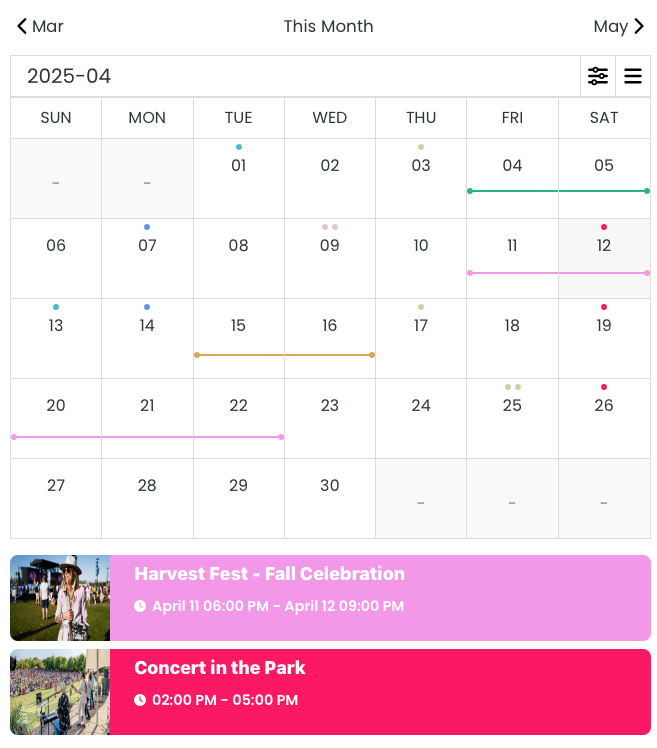This screenshot has width=657, height=748.
Task: Click clock icon on Concert in the Park
Action: (x=140, y=700)
